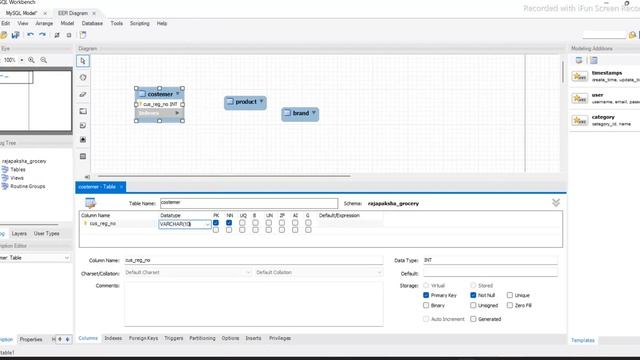Expand Indexes section of costemer table
The height and width of the screenshot is (360, 640).
[x=177, y=113]
